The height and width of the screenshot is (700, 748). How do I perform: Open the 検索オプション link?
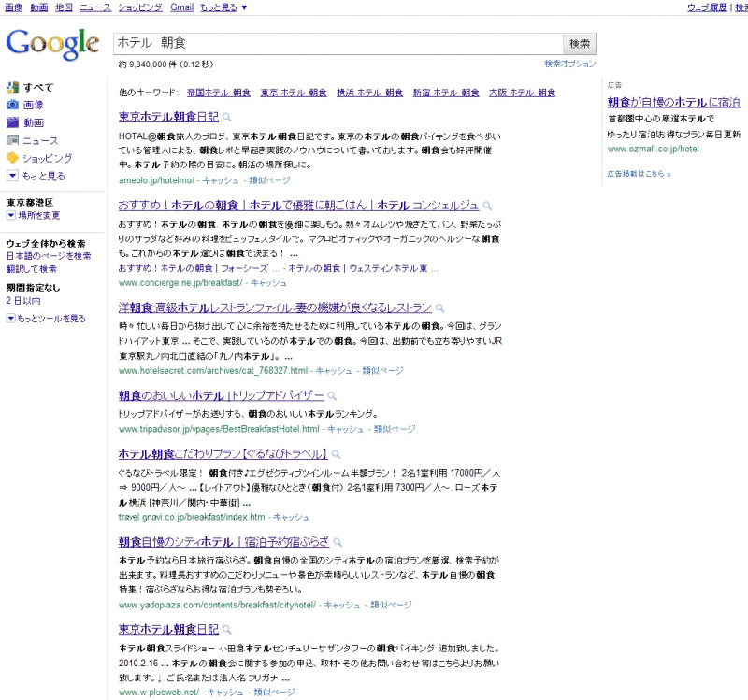569,64
